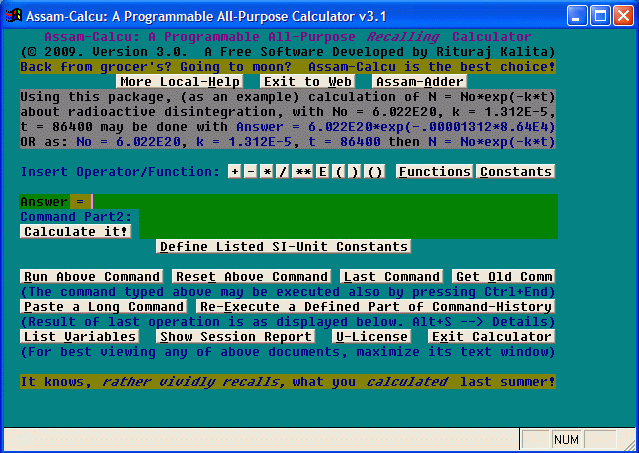The image size is (639, 453).
Task: Insert the minus operator
Action: [x=249, y=172]
